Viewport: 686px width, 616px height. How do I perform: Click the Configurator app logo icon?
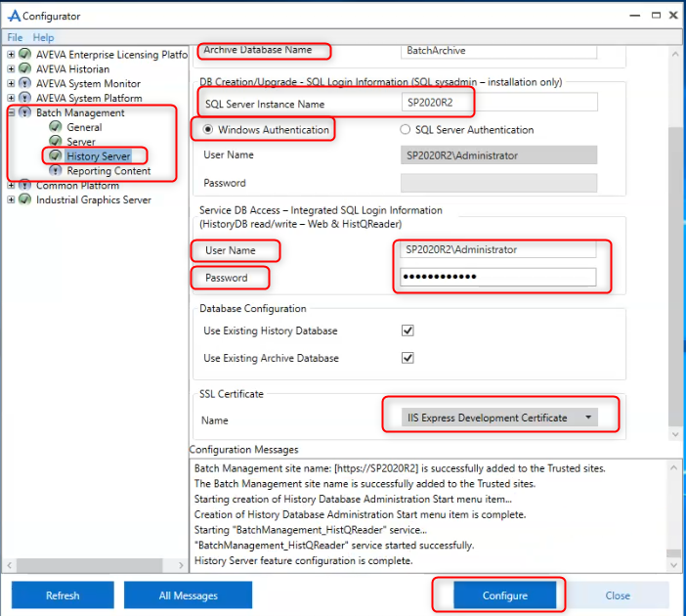click(x=14, y=16)
